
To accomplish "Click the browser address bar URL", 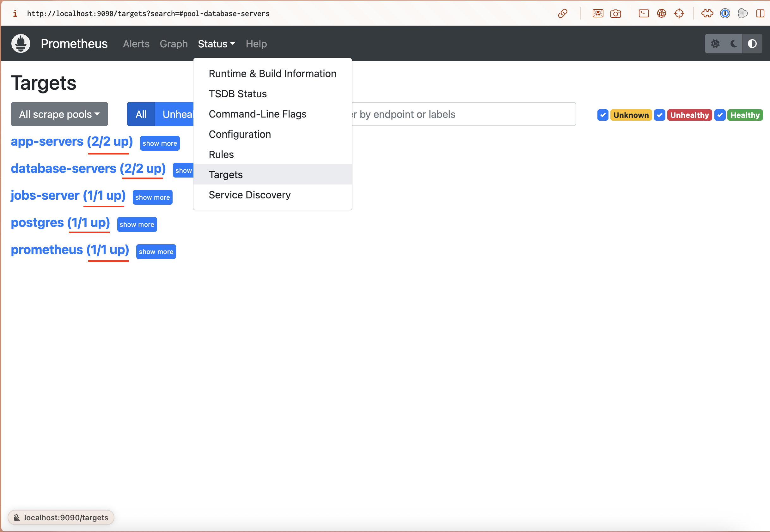I will click(x=148, y=14).
